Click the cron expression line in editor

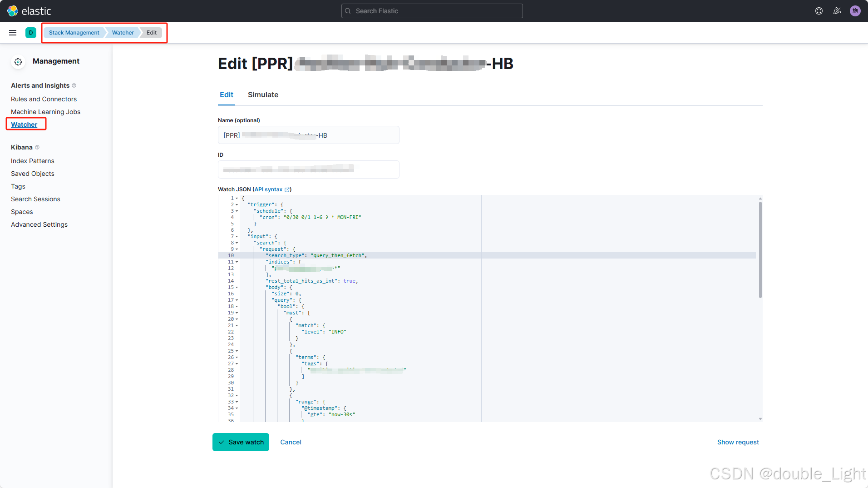(311, 218)
